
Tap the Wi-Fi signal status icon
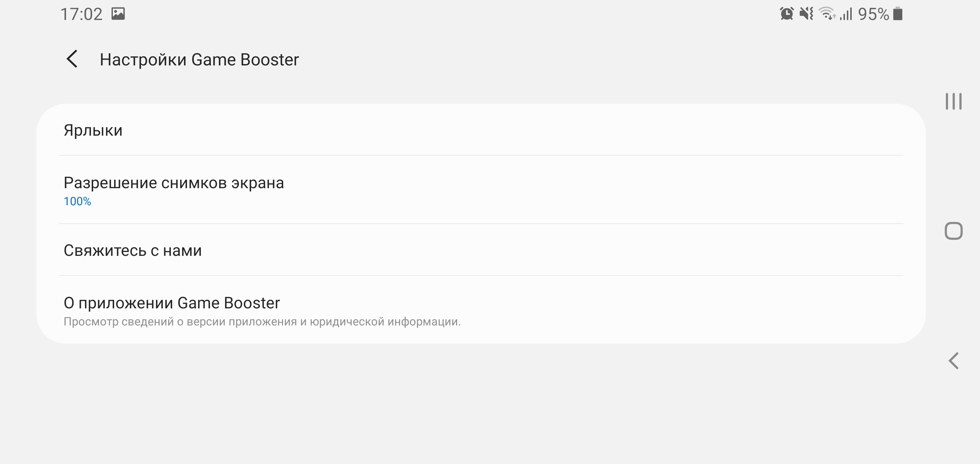click(x=827, y=14)
